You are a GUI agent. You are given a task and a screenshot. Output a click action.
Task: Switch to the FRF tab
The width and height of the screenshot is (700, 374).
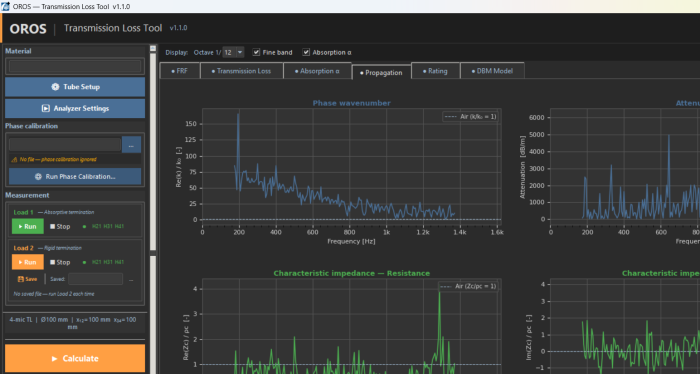click(180, 71)
